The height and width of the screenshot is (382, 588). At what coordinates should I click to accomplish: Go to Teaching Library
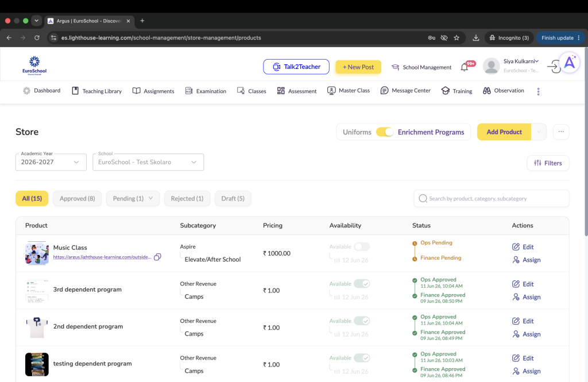pyautogui.click(x=96, y=91)
